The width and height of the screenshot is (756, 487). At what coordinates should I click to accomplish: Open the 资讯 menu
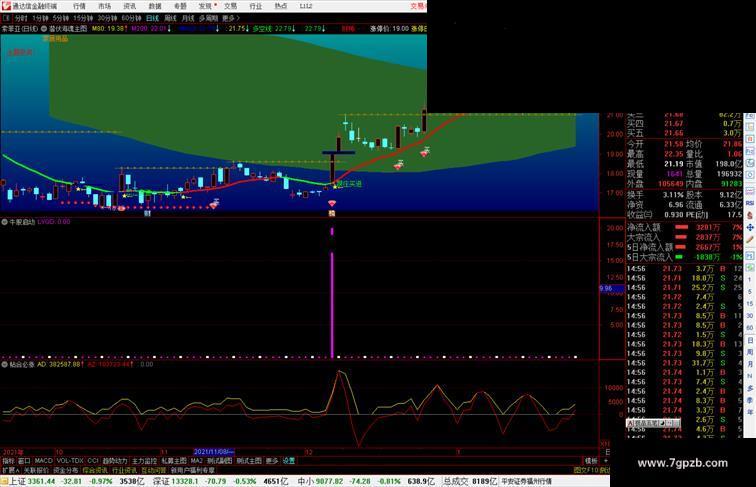129,6
